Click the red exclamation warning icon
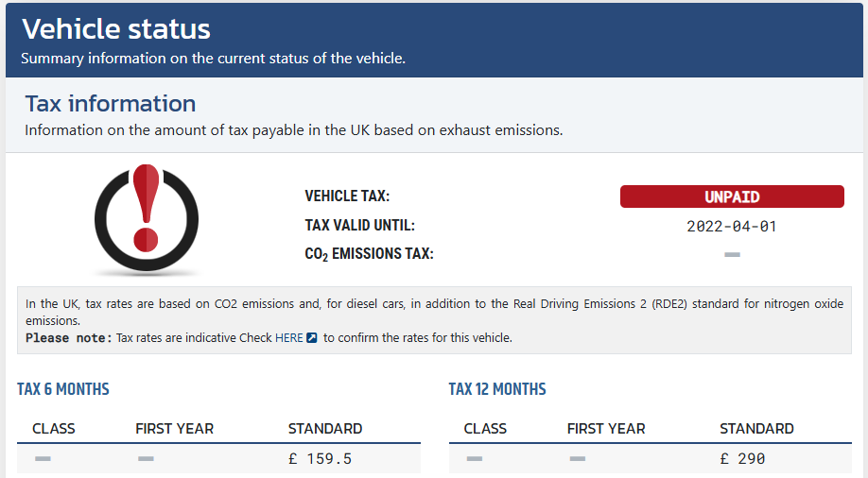 [x=147, y=219]
